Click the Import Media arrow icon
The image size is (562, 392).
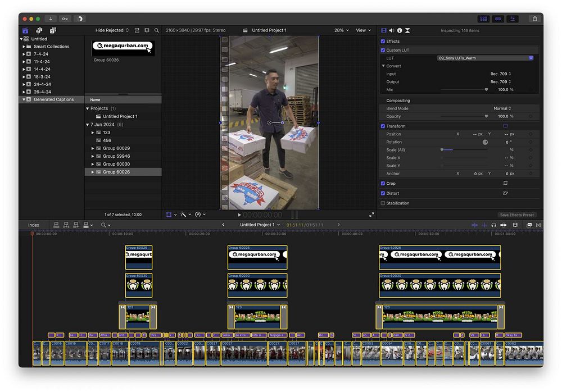tap(51, 19)
